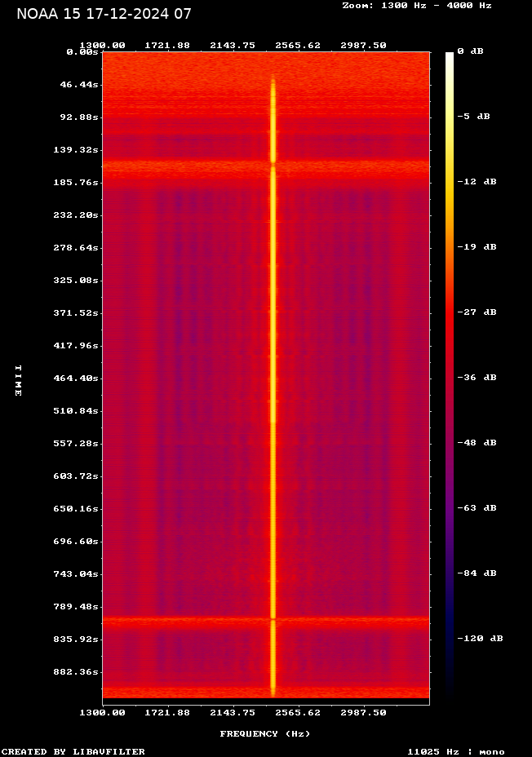Click the CREATED BY LIBAVFILTER text

click(73, 751)
